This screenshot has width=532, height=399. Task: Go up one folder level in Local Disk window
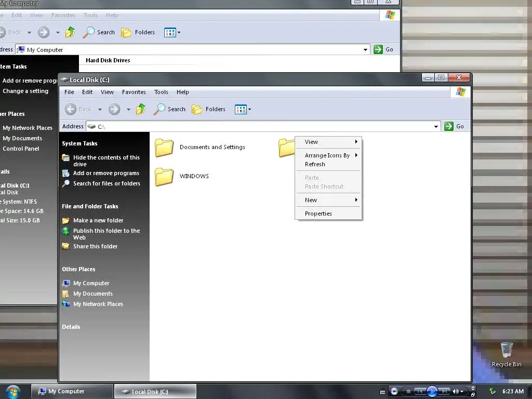pos(140,109)
